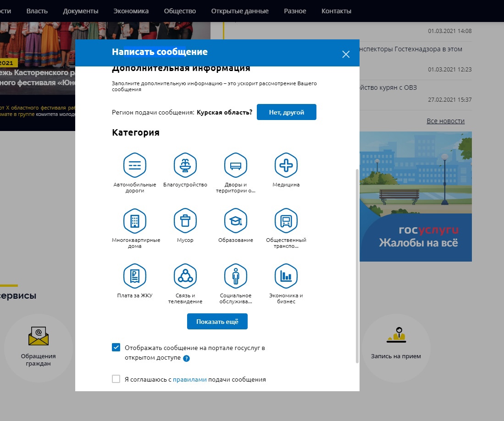
Task: Select the Общественный транспорт bus icon
Action: click(x=286, y=221)
